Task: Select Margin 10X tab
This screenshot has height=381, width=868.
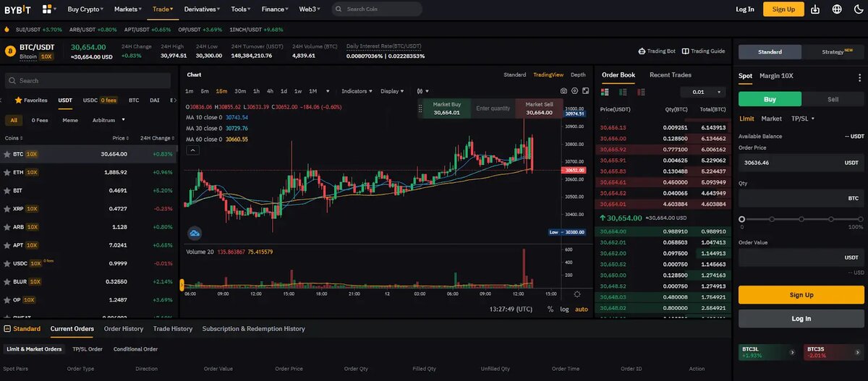Action: (x=776, y=75)
